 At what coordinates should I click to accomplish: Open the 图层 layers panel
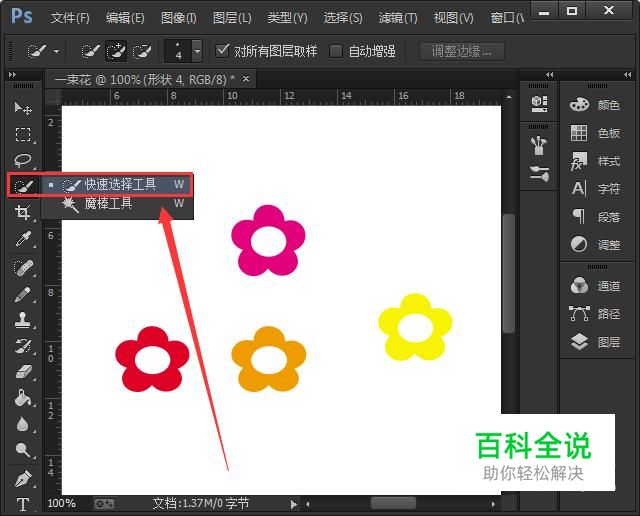595,342
